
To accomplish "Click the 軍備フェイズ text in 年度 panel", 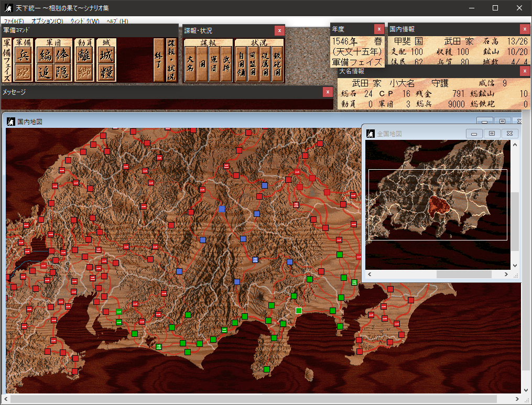I will [357, 62].
